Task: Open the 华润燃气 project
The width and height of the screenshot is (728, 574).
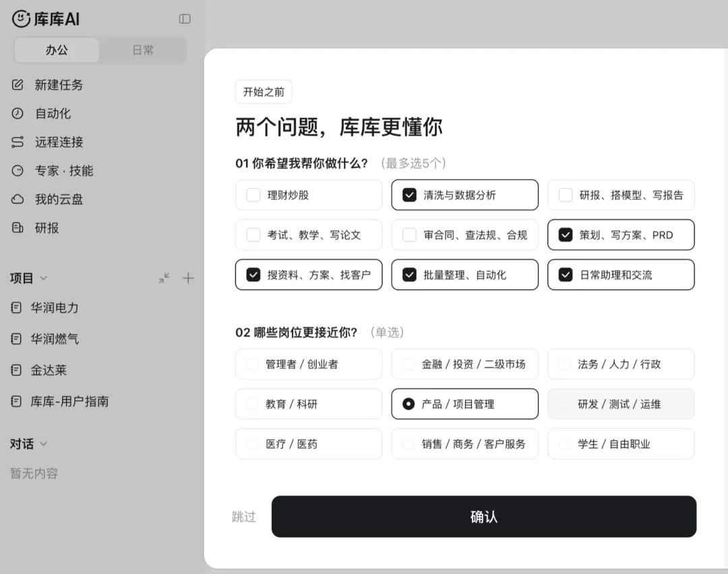Action: pyautogui.click(x=55, y=339)
